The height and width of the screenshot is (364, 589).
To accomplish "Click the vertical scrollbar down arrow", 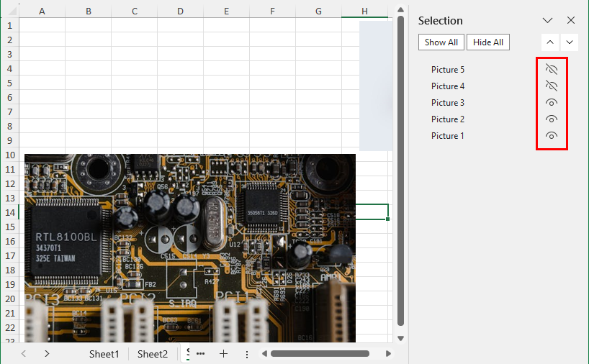I will pos(400,338).
